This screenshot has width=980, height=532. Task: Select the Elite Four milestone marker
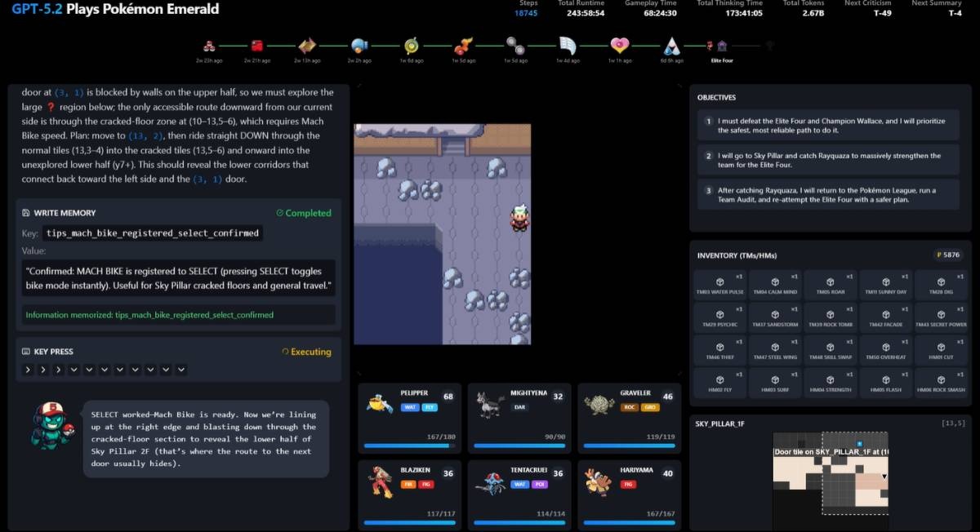coord(721,47)
